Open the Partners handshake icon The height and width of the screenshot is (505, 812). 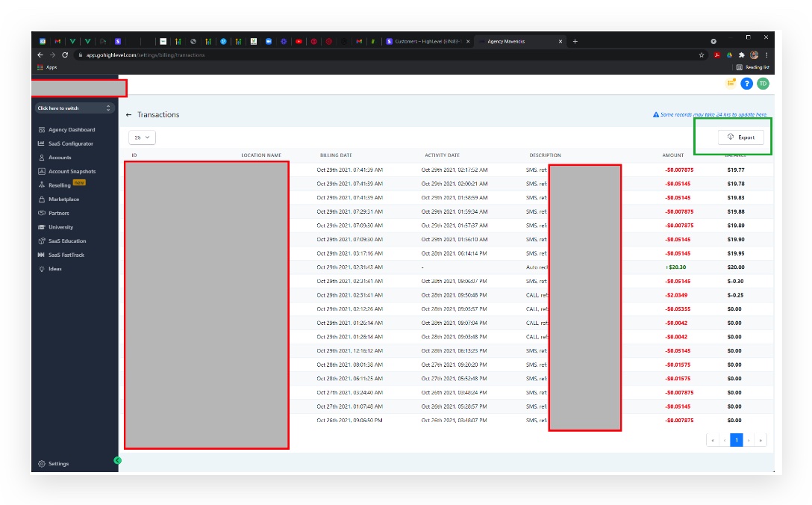[x=42, y=213]
